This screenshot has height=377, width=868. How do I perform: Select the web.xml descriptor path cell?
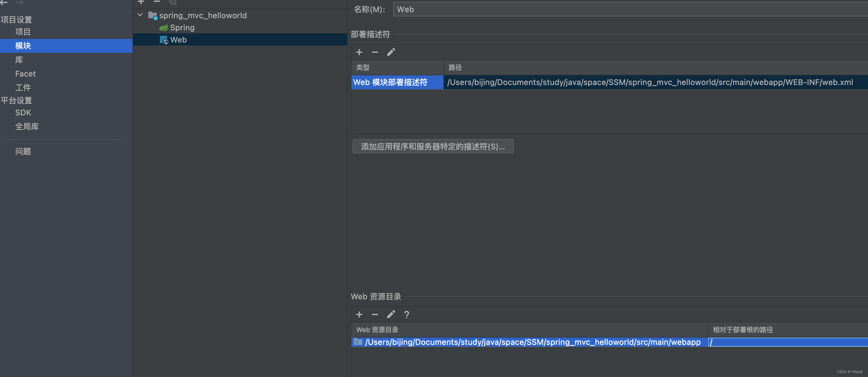point(656,82)
